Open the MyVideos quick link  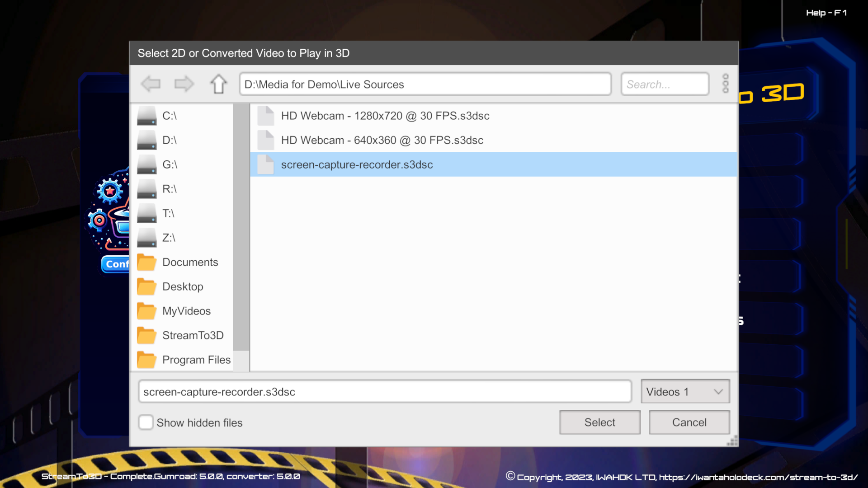click(186, 311)
